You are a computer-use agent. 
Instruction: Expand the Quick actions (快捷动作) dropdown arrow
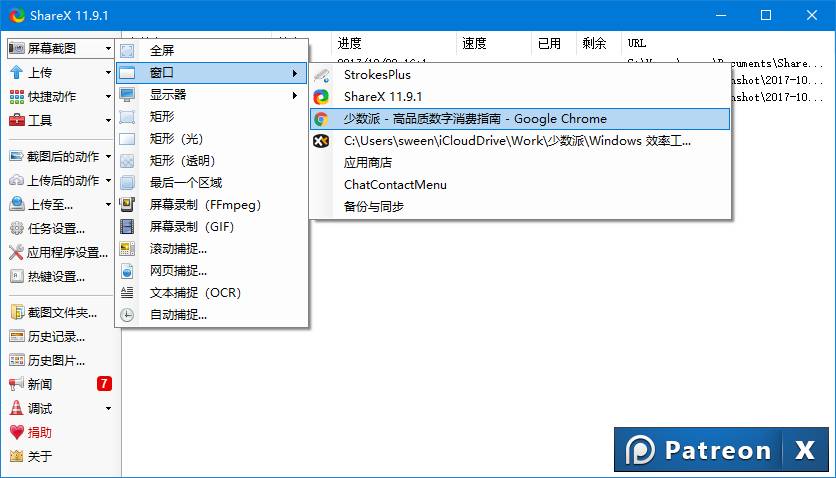click(108, 96)
